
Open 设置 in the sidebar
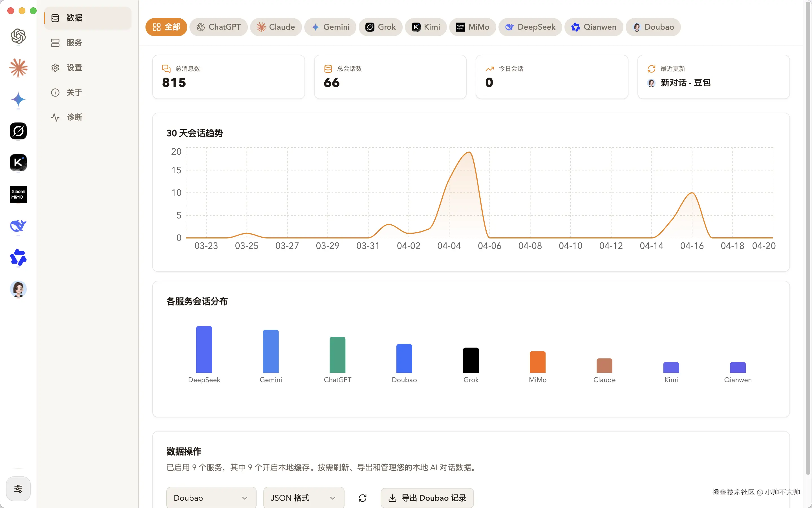click(x=88, y=67)
